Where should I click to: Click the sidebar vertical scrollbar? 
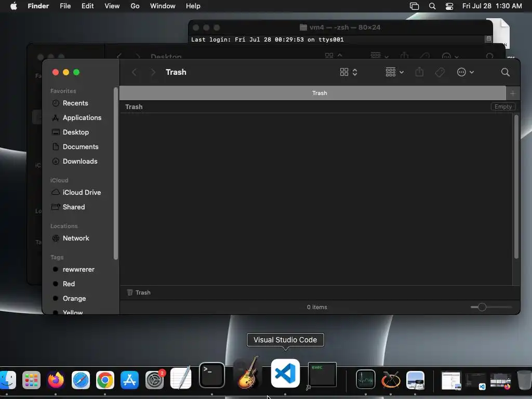click(x=116, y=173)
